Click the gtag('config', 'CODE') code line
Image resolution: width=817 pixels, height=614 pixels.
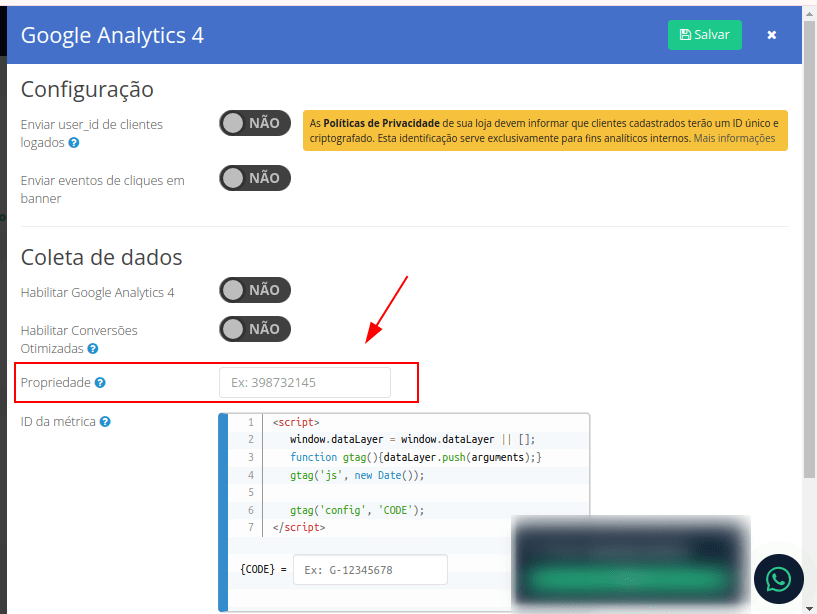click(357, 510)
